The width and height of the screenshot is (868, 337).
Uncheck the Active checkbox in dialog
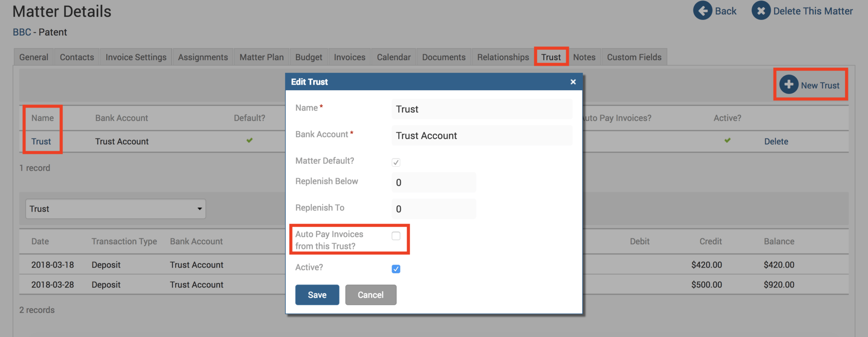[x=396, y=269]
